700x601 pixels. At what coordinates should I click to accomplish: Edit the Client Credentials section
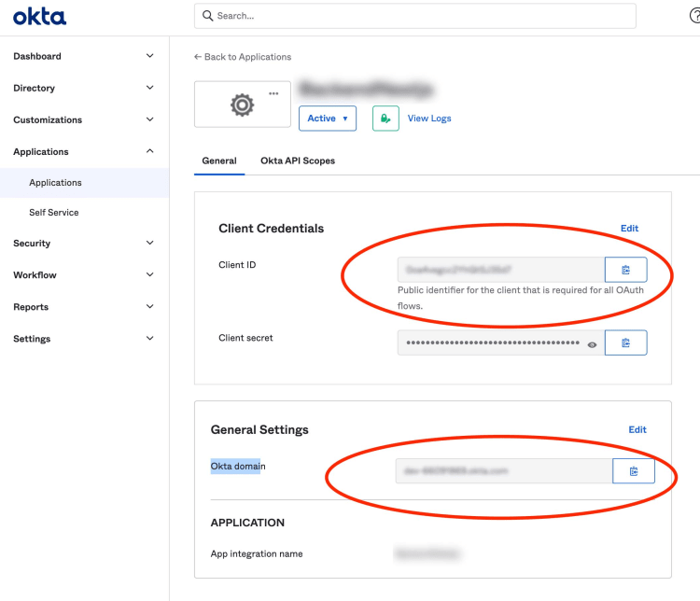pyautogui.click(x=629, y=228)
